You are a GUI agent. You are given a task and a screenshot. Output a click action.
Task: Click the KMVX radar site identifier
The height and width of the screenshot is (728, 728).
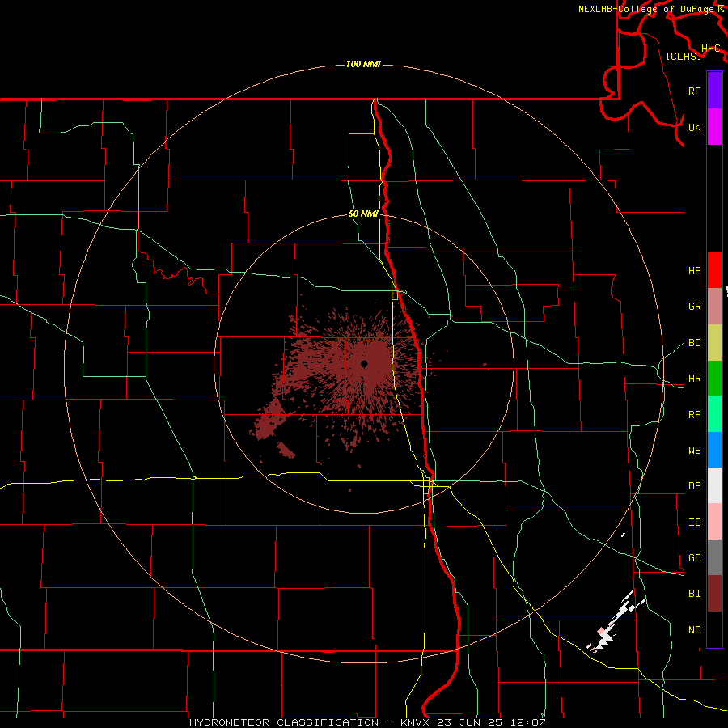(416, 722)
